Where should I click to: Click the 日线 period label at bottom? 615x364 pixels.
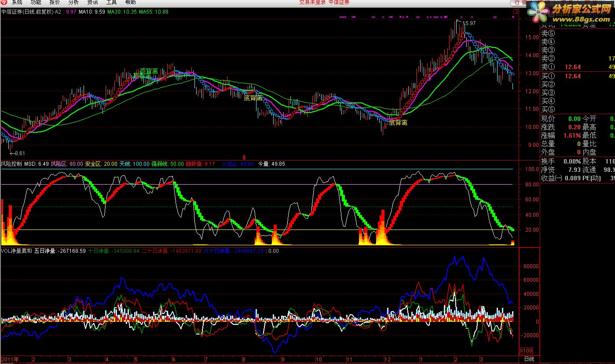529,359
